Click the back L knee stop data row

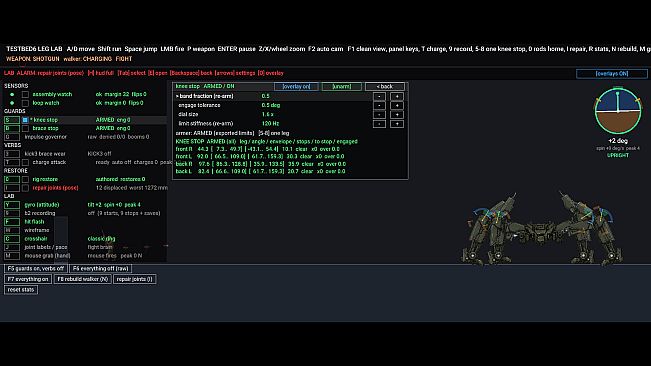260,171
